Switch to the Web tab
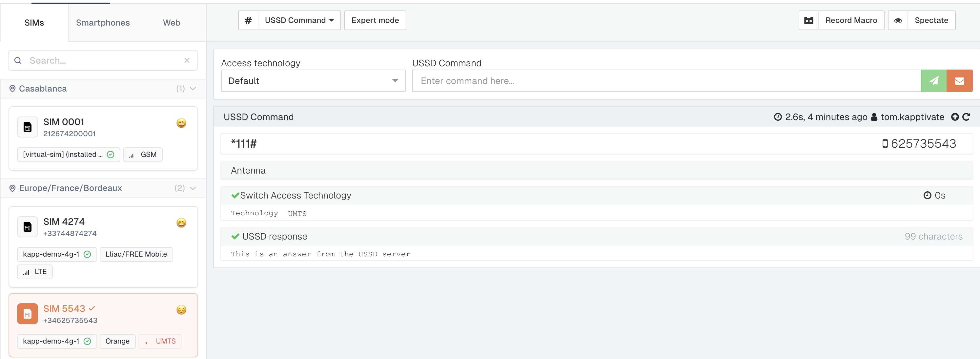The height and width of the screenshot is (359, 980). (x=171, y=22)
